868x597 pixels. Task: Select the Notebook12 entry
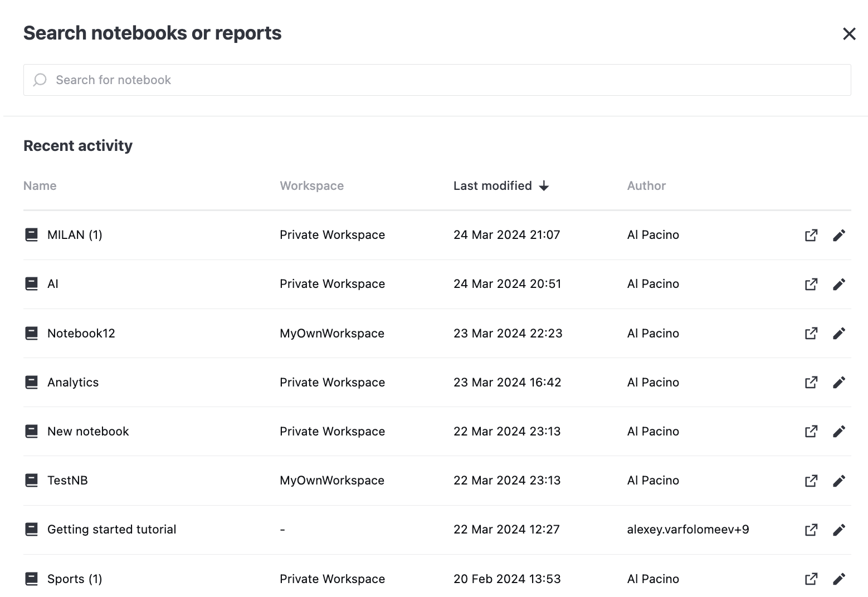[x=81, y=332]
